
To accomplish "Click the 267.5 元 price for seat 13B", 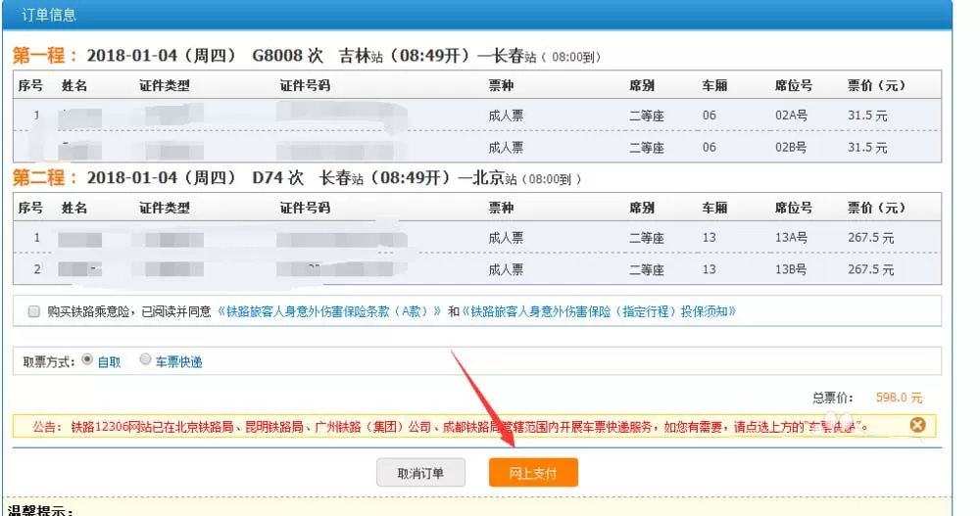I will point(870,270).
